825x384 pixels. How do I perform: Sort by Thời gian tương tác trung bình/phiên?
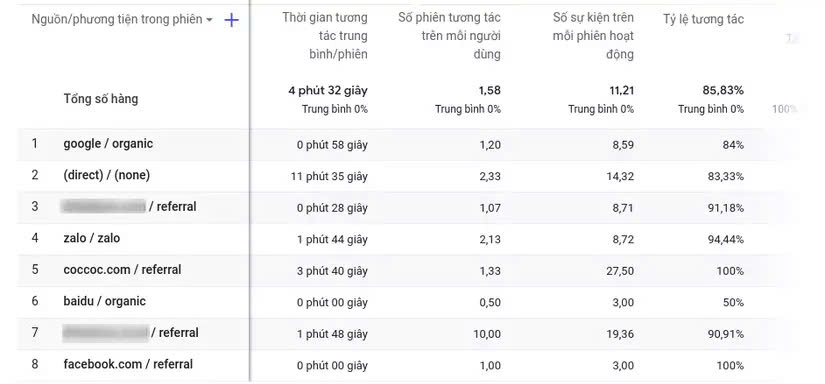point(325,36)
